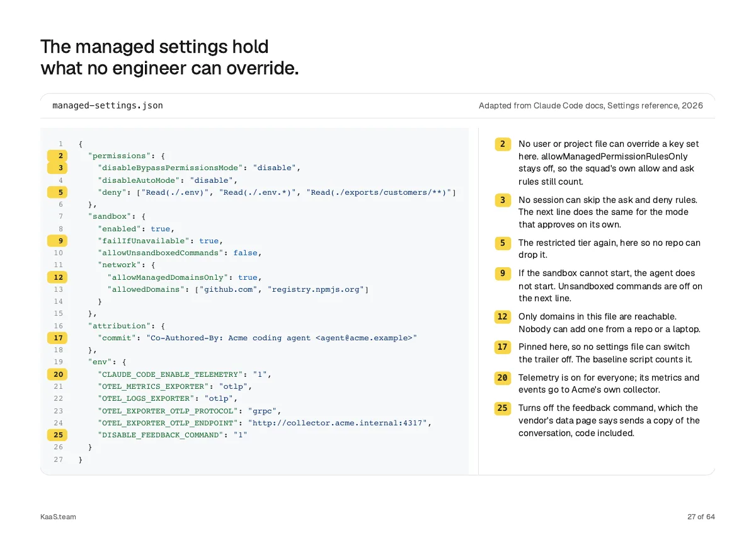Select the note starting "Pinned here, so no settings file"
The width and height of the screenshot is (756, 535).
(x=605, y=353)
